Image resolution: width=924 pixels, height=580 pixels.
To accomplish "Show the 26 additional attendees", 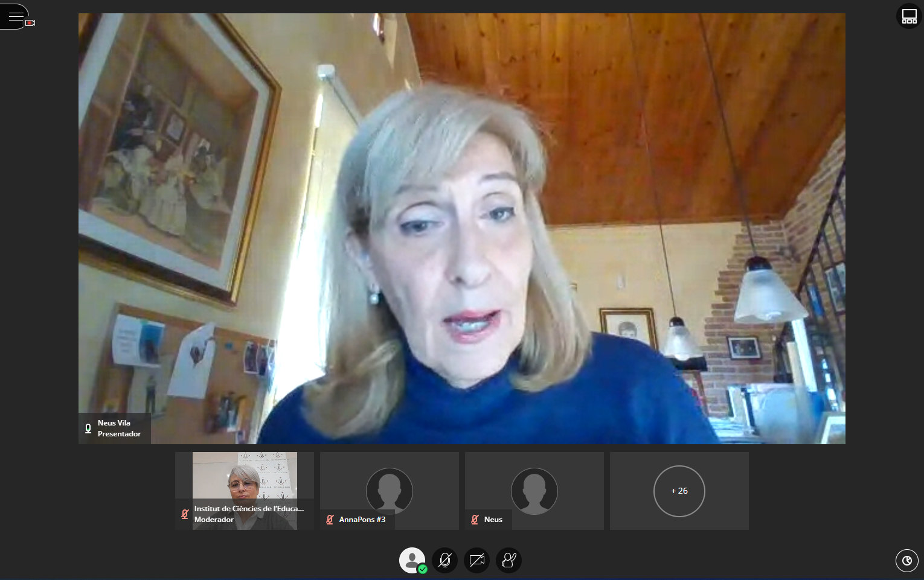I will (679, 491).
